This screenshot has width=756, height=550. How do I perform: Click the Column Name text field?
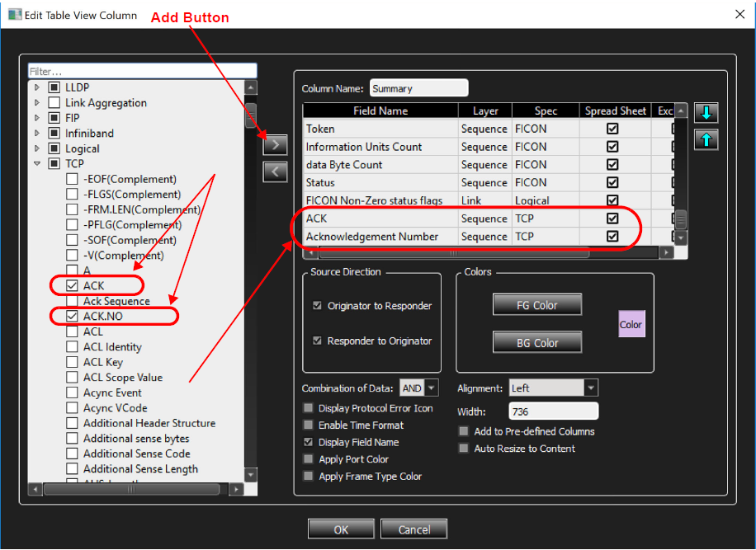pyautogui.click(x=419, y=88)
